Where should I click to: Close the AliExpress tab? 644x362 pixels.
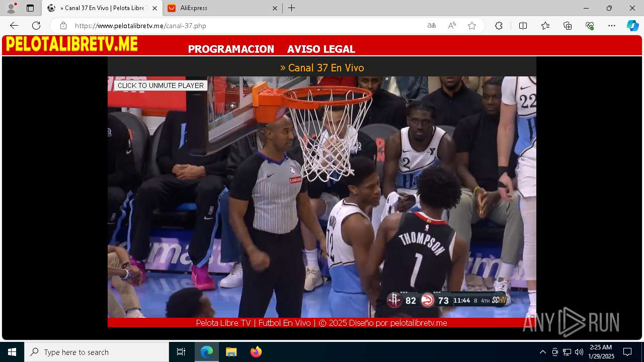275,8
